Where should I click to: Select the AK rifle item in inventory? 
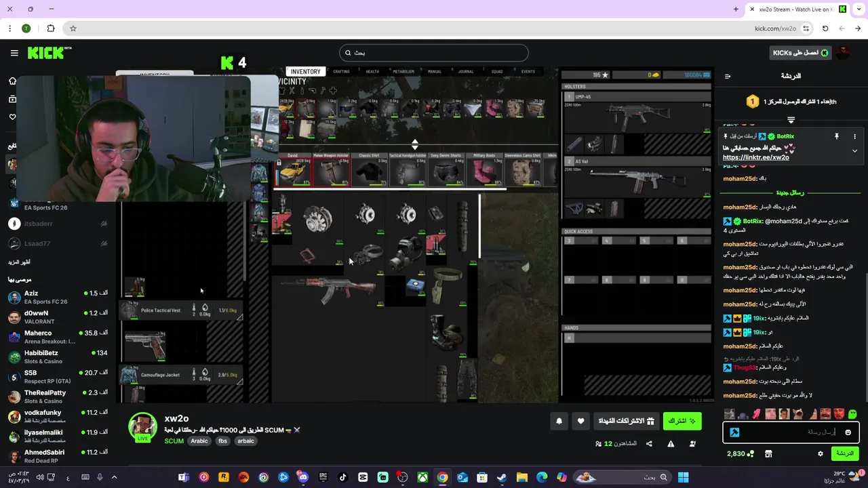[337, 290]
